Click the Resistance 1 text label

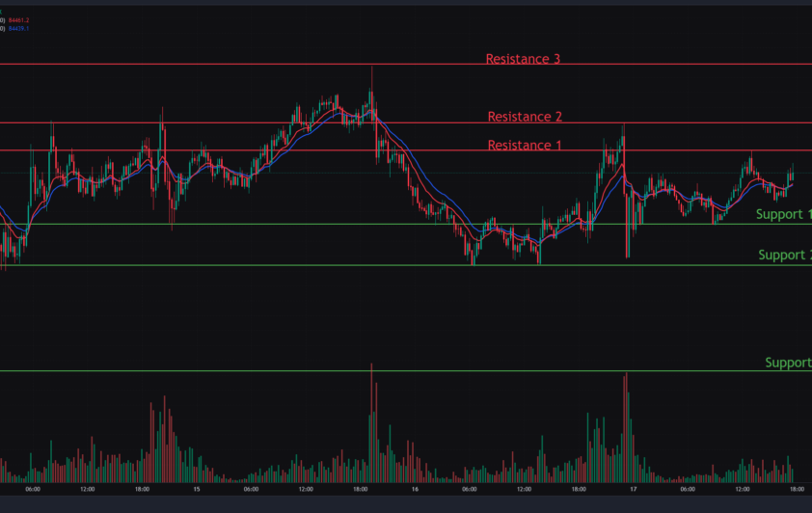(x=525, y=146)
